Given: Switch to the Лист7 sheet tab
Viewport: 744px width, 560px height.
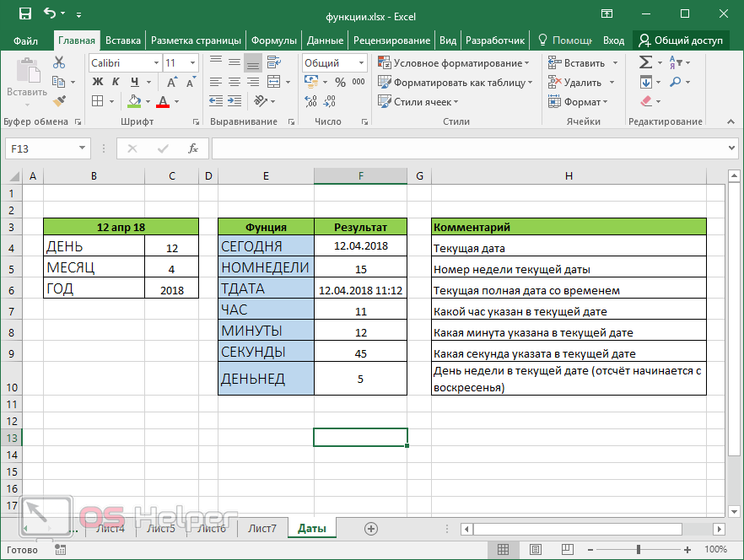Looking at the screenshot, I should [x=261, y=529].
